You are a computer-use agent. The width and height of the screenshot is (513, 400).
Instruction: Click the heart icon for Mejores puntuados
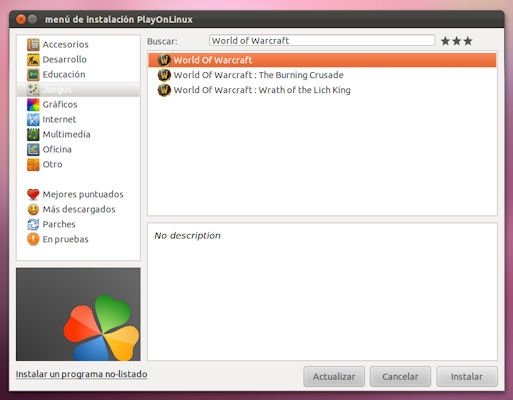(33, 194)
